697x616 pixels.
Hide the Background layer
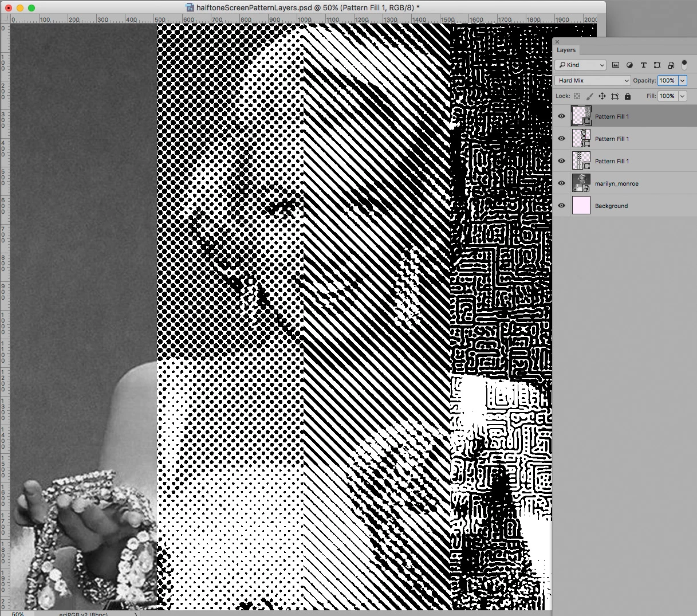(x=561, y=206)
